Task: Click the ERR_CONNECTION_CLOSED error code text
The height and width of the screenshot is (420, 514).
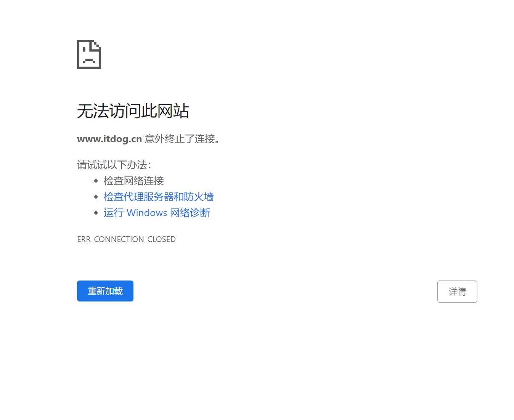Action: [x=127, y=239]
